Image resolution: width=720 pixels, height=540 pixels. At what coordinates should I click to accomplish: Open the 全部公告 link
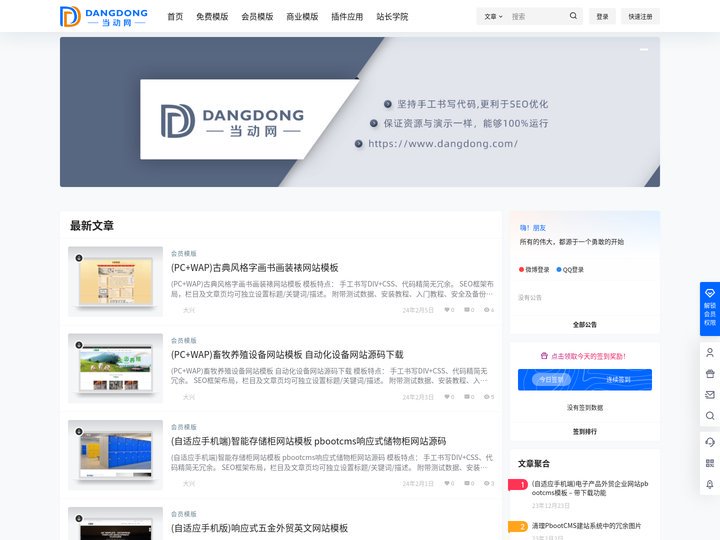coord(585,325)
